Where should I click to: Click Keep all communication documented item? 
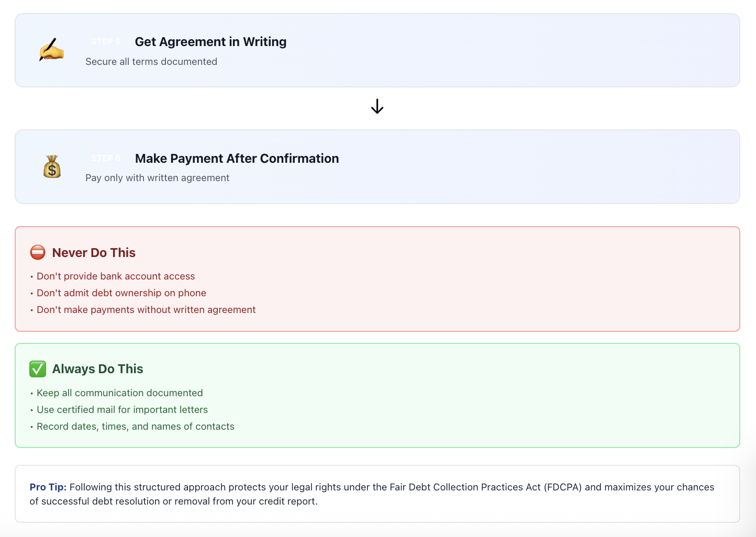click(120, 393)
